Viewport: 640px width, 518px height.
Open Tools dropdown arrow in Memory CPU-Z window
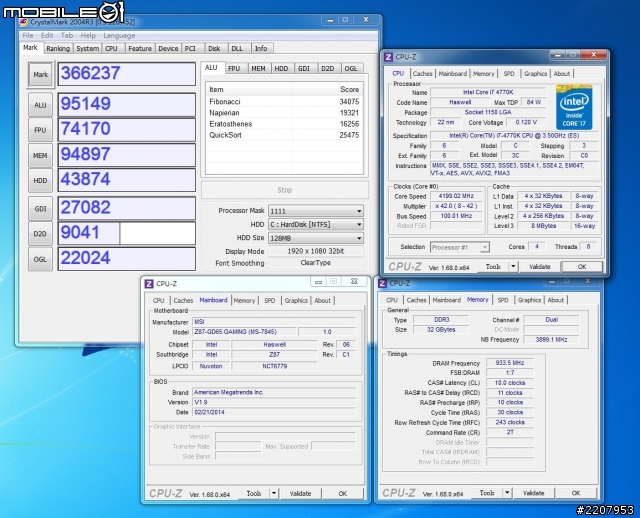pos(507,493)
